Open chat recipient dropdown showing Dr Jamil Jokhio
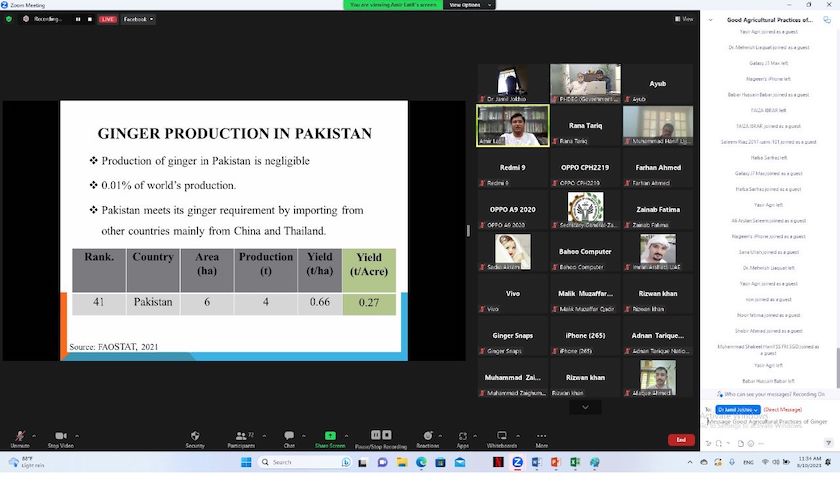Image resolution: width=840 pixels, height=500 pixels. (x=737, y=410)
